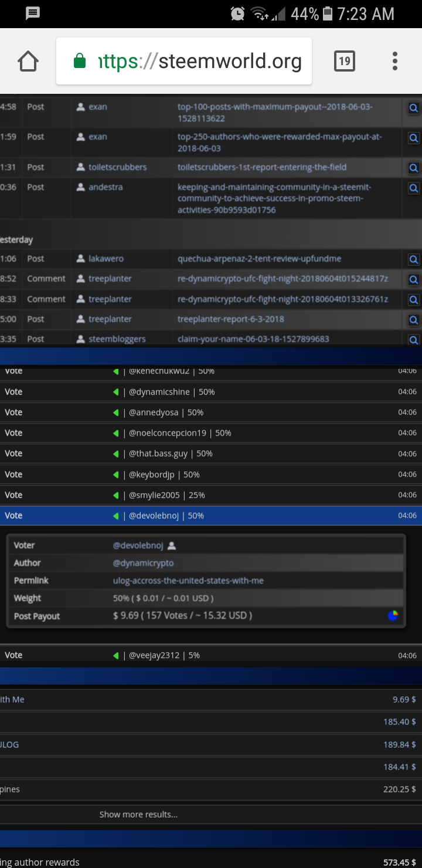Screen dimensions: 422x868
Task: Select the 573.45 $ author rewards total
Action: 400,862
